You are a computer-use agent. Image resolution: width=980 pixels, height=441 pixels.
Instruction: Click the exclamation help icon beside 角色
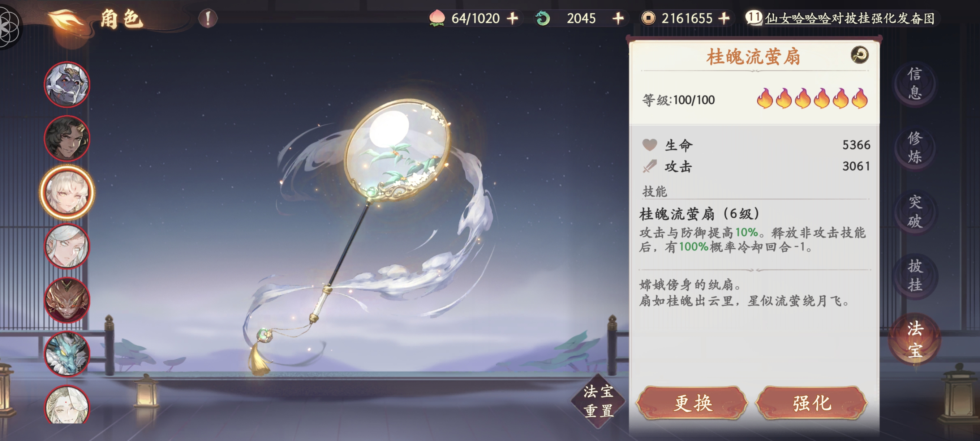coord(208,18)
